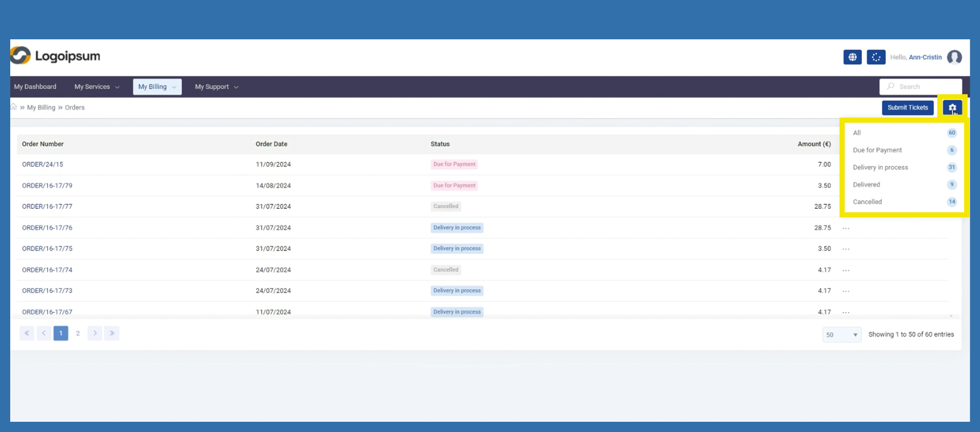Open row actions for ORDER/16-17/76
980x432 pixels.
pos(846,228)
